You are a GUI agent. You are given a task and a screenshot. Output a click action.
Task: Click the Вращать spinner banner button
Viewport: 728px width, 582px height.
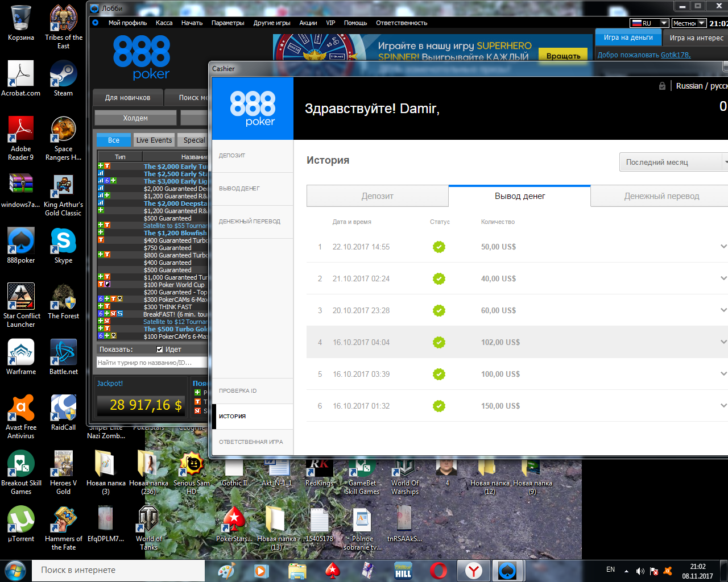(563, 56)
